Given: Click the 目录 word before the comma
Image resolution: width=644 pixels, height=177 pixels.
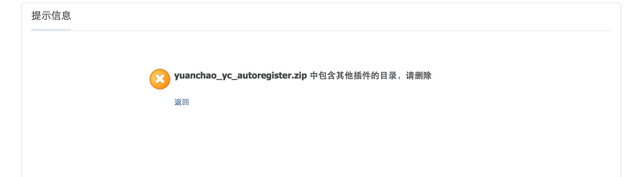Looking at the screenshot, I should tap(388, 75).
